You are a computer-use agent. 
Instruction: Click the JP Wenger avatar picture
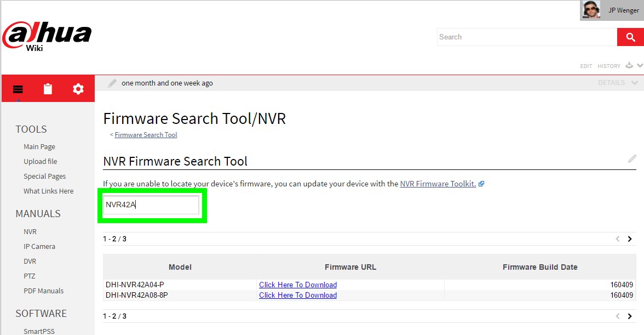click(x=591, y=10)
